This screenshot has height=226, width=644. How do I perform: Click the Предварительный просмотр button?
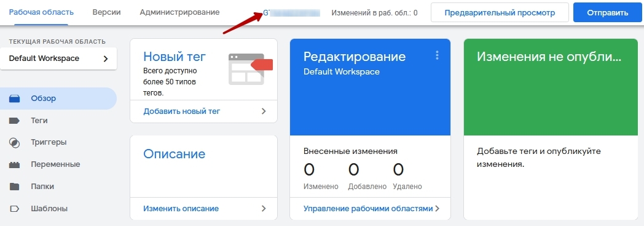click(x=500, y=13)
